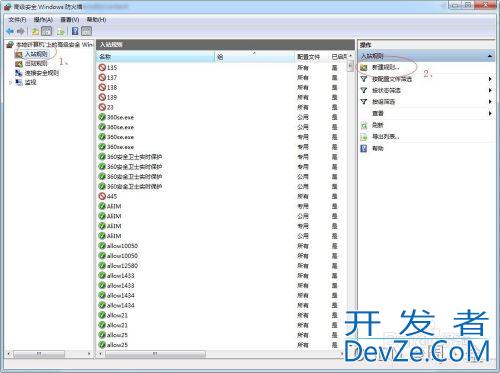Open the 按组筛选 submenu arrow
The height and width of the screenshot is (373, 500).
(490, 102)
